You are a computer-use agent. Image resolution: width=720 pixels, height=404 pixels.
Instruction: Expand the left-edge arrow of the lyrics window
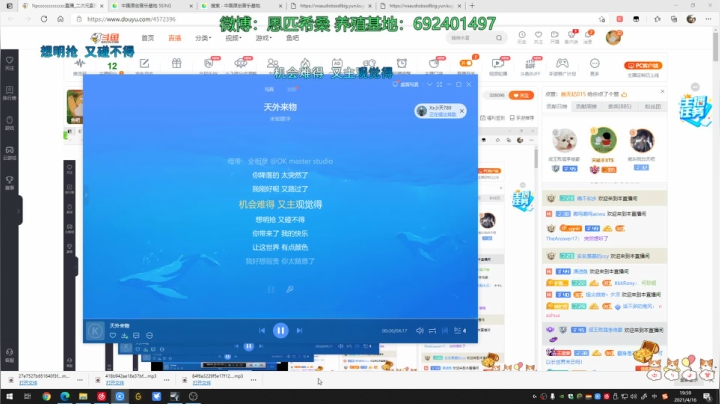coord(86,195)
